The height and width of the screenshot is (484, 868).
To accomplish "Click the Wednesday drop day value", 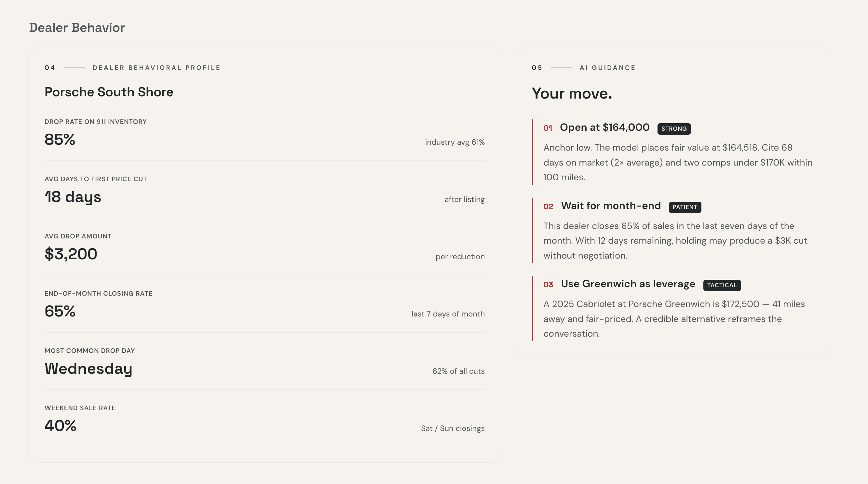I will tap(88, 369).
